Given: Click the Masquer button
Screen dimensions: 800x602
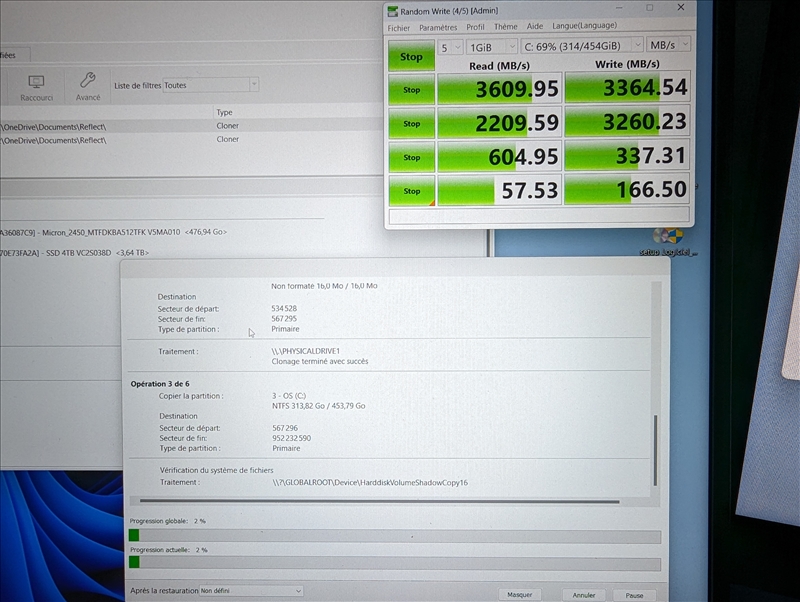Looking at the screenshot, I should coord(519,595).
